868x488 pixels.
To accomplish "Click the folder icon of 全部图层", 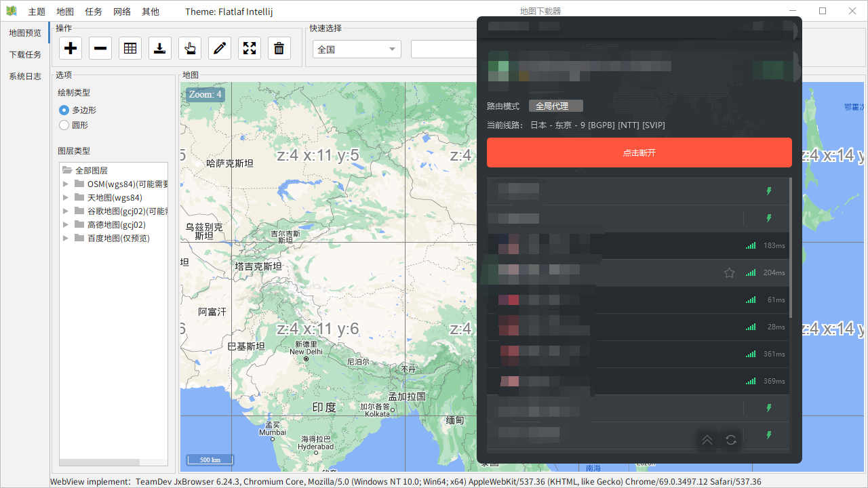I will (66, 170).
